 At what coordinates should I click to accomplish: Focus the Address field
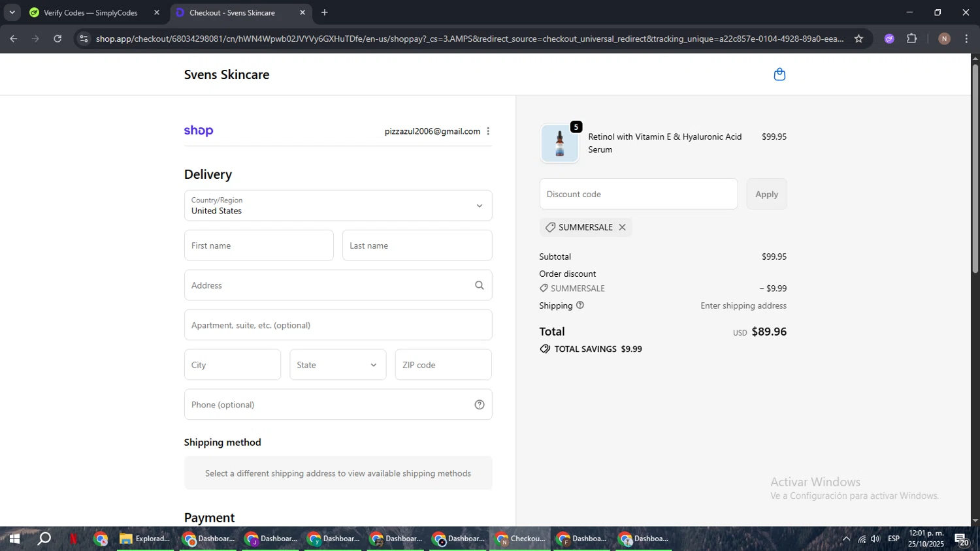[338, 285]
